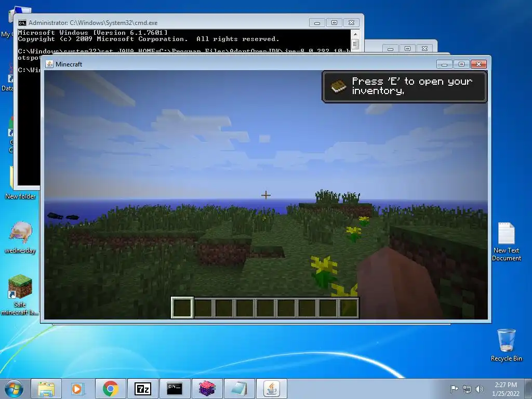
Task: Click the book icon in the inventory tutorial toast
Action: (338, 86)
